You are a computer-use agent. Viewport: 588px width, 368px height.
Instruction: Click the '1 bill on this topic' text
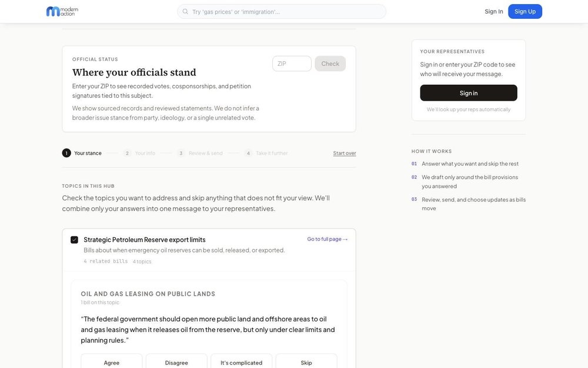[100, 302]
